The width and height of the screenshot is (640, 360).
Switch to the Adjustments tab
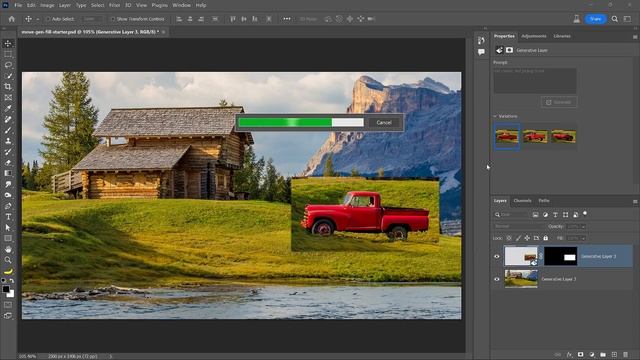pyautogui.click(x=533, y=36)
